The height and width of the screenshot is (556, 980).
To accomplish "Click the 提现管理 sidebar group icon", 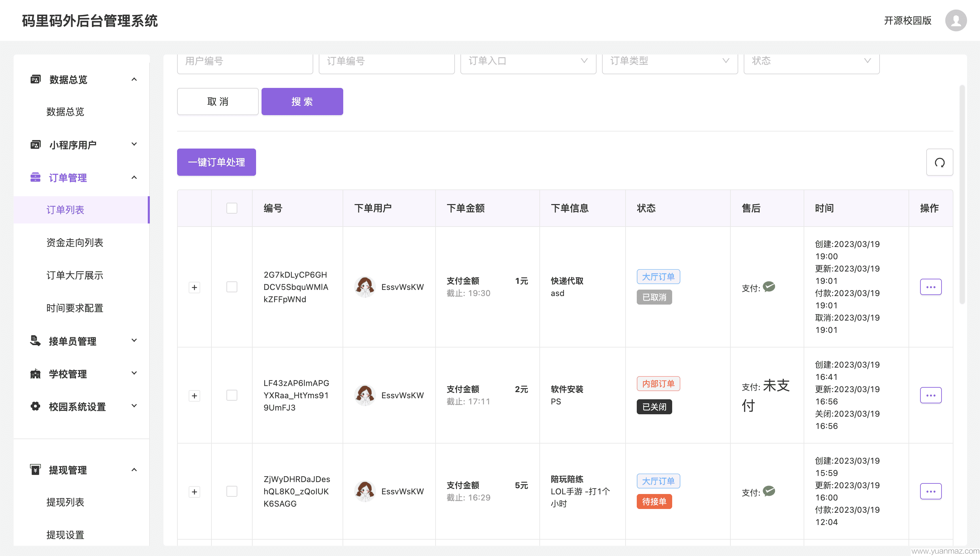I will [x=35, y=469].
